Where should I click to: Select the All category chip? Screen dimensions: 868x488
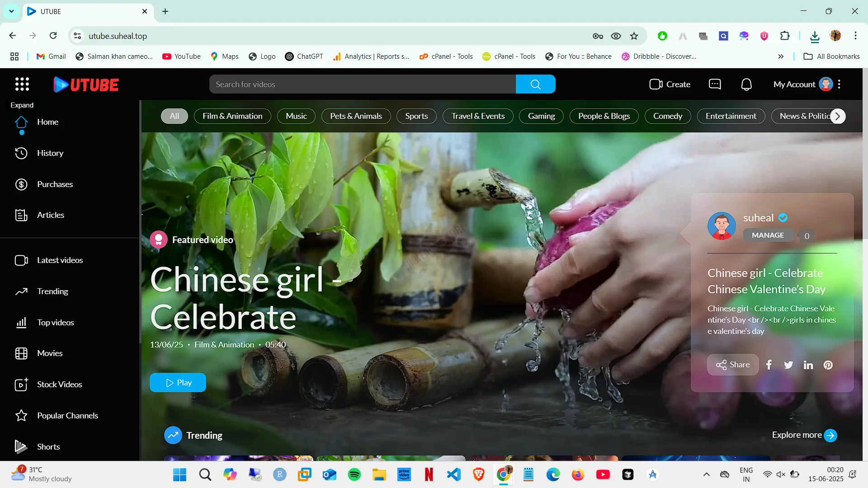click(175, 116)
